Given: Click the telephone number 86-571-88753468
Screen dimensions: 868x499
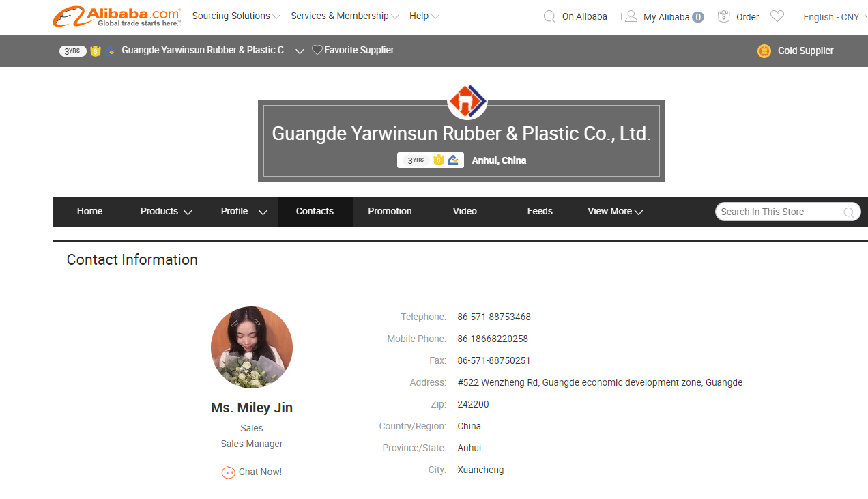Looking at the screenshot, I should point(494,317).
